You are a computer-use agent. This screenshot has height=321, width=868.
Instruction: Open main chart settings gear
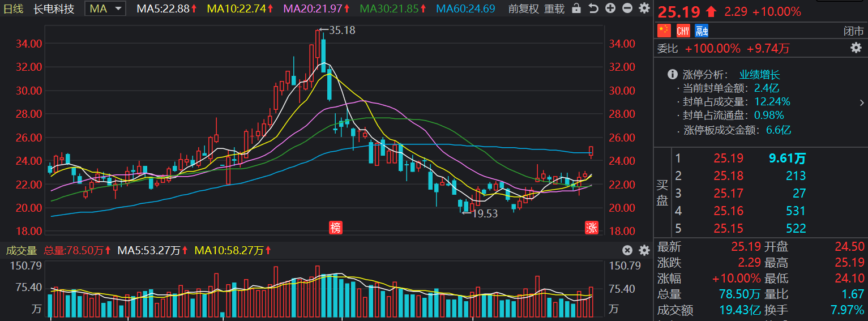click(x=644, y=8)
